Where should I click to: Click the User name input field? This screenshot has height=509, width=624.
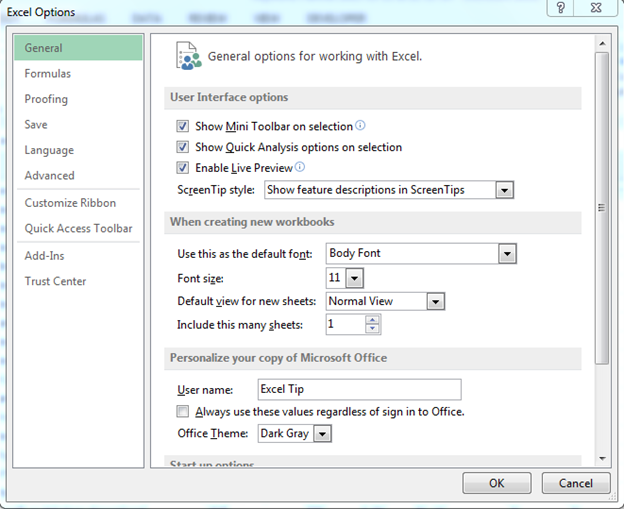pos(359,389)
